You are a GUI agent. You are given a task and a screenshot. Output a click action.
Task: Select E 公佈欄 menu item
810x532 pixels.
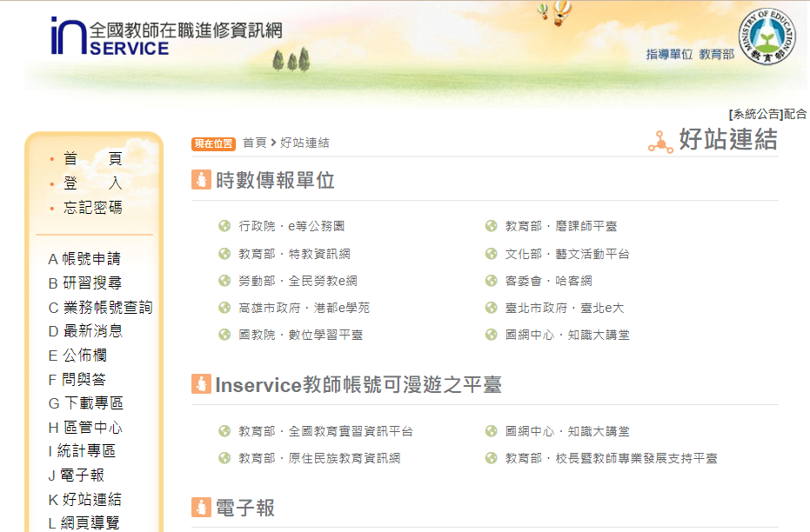[77, 355]
